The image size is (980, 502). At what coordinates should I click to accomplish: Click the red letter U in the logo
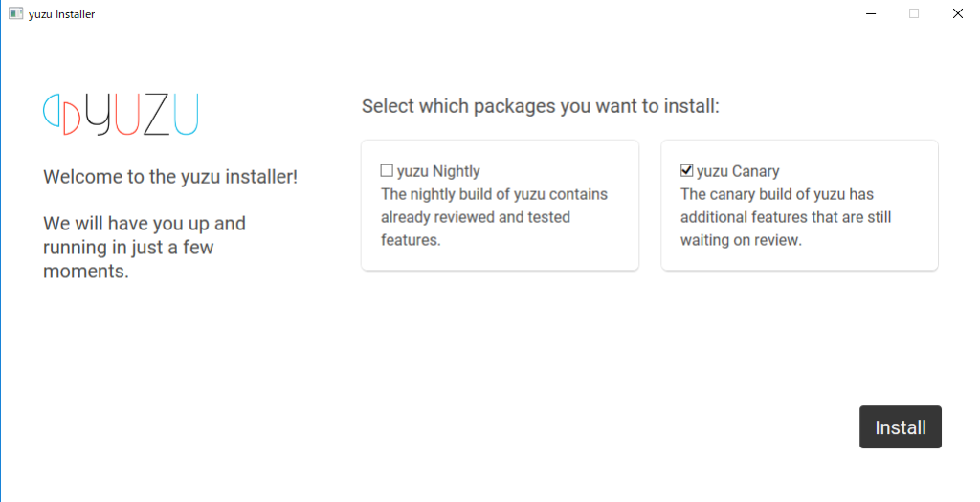coord(127,114)
